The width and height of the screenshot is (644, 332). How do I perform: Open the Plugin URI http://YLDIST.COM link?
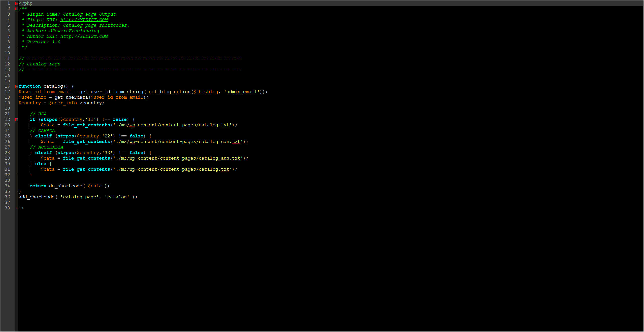point(84,20)
